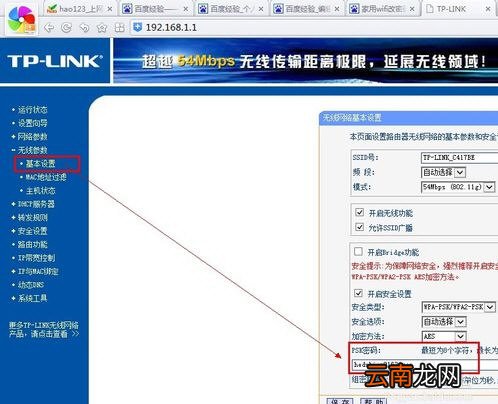Expand 网络参数 in the sidebar
The height and width of the screenshot is (404, 498).
coord(32,137)
